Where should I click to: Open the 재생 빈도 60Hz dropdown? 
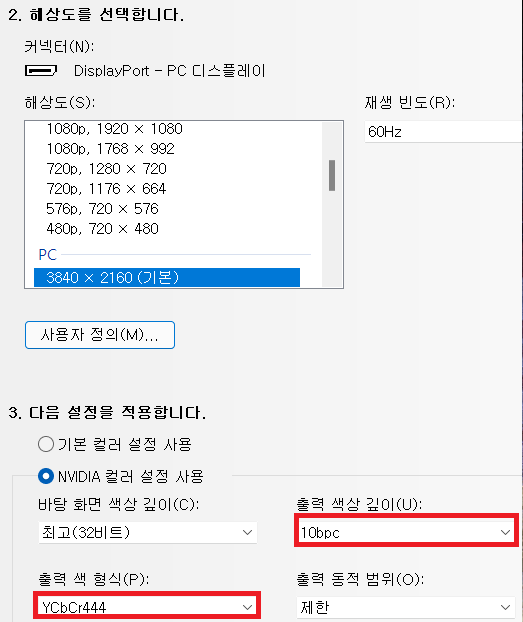coord(443,132)
